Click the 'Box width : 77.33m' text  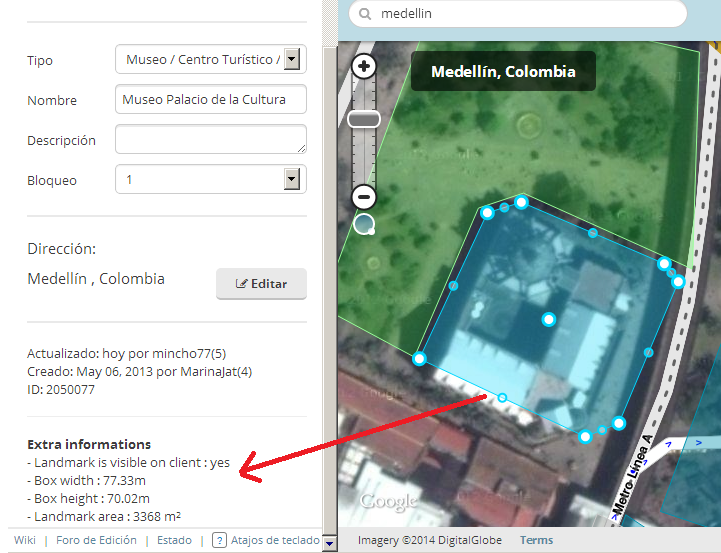point(86,480)
